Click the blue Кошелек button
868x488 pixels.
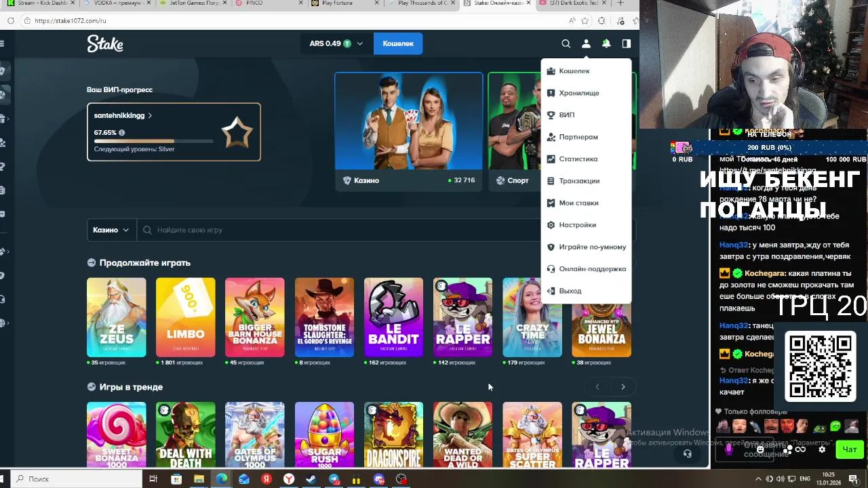click(398, 43)
